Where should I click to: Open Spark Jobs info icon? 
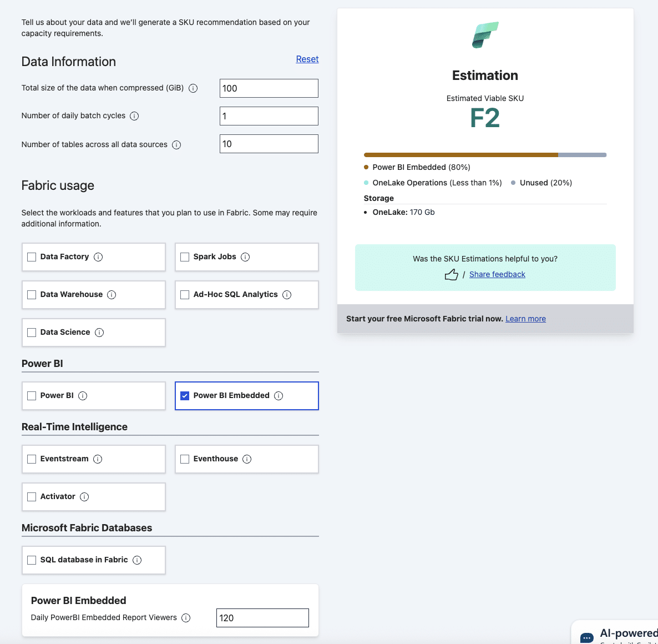tap(245, 257)
